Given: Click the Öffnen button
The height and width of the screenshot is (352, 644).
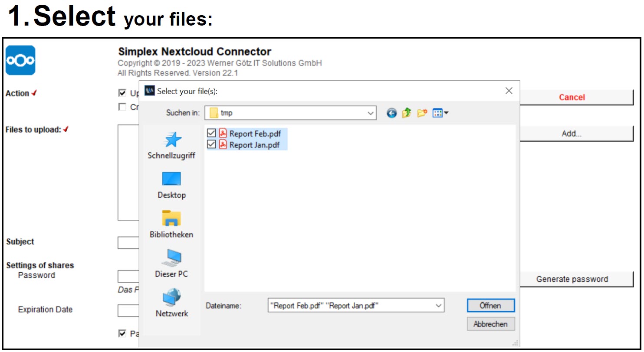Looking at the screenshot, I should click(x=491, y=306).
